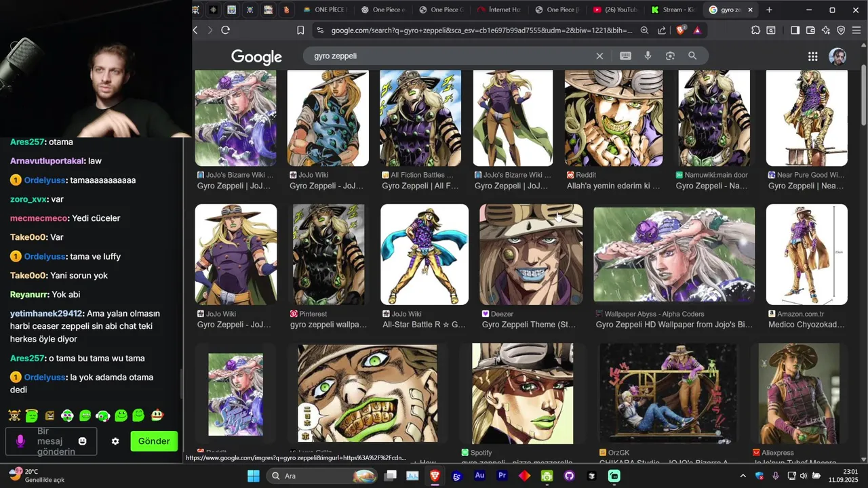Click the volume icon in system tray
The height and width of the screenshot is (488, 868).
click(x=804, y=476)
